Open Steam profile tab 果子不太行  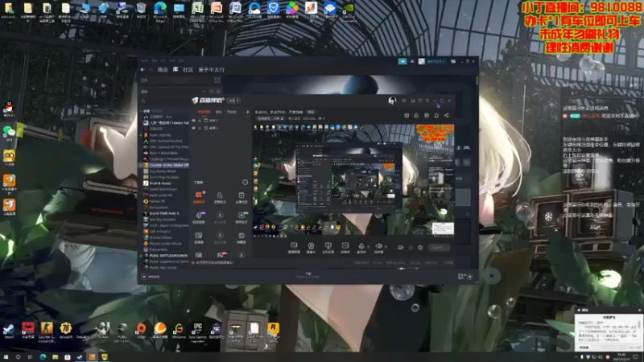click(212, 70)
